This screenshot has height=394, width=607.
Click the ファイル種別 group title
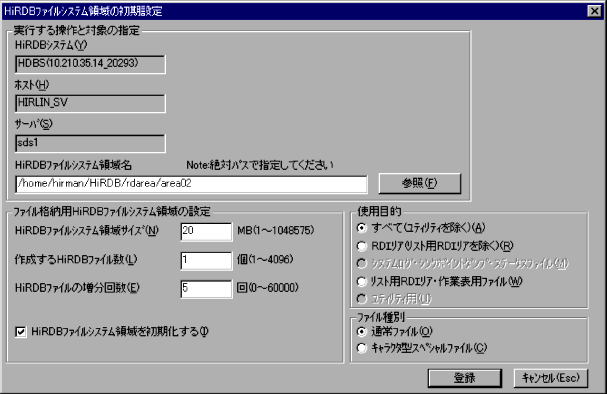pos(381,317)
